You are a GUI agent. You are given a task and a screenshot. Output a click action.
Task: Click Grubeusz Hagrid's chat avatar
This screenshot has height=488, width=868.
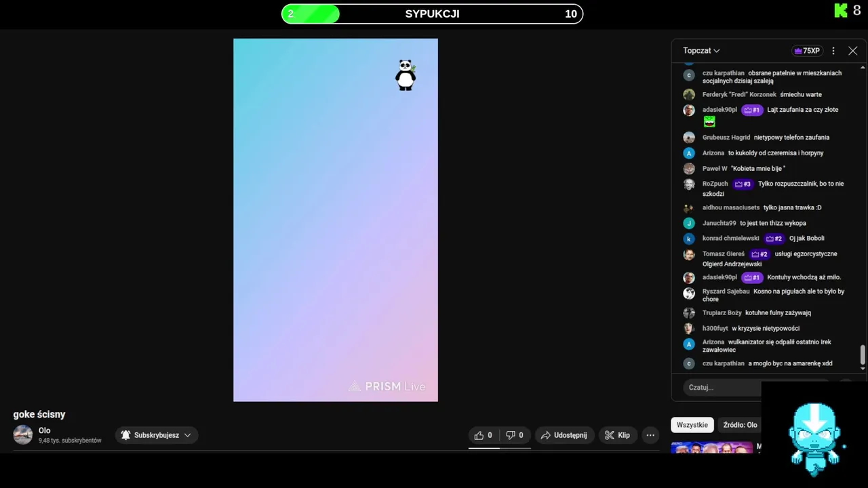click(689, 138)
